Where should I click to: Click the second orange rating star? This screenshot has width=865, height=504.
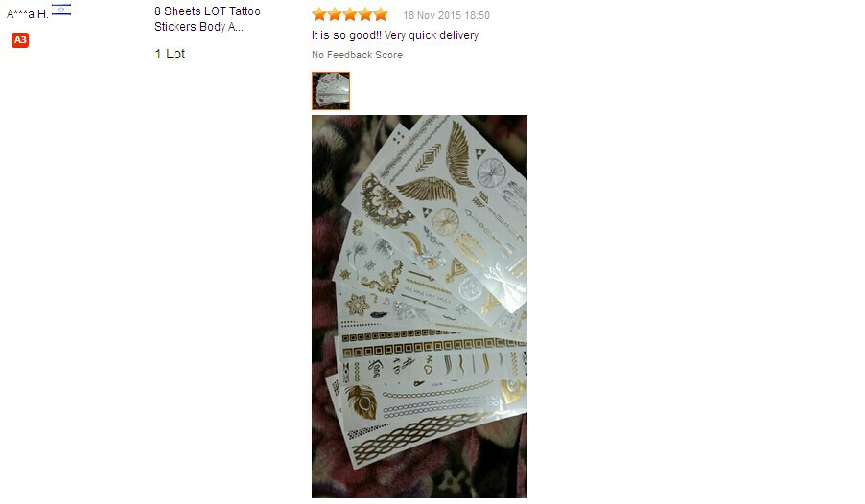pos(335,14)
